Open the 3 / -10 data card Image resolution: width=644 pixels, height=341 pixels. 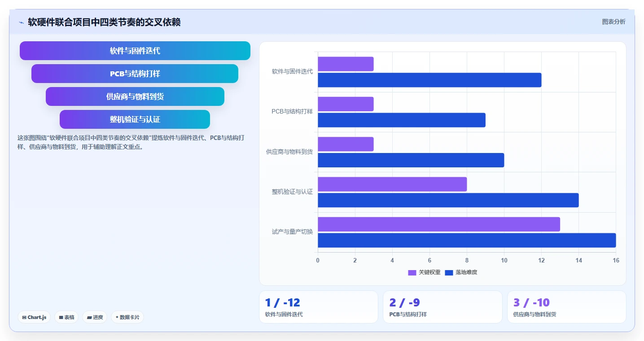[567, 307]
